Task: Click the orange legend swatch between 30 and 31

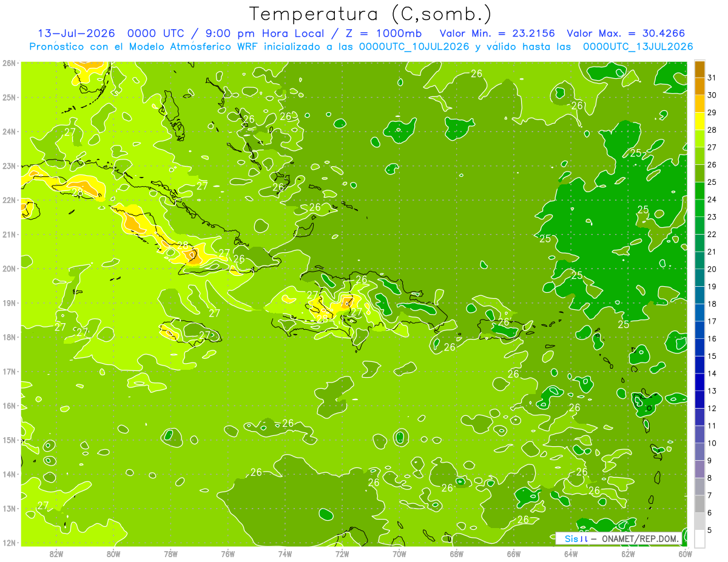Action: [699, 86]
